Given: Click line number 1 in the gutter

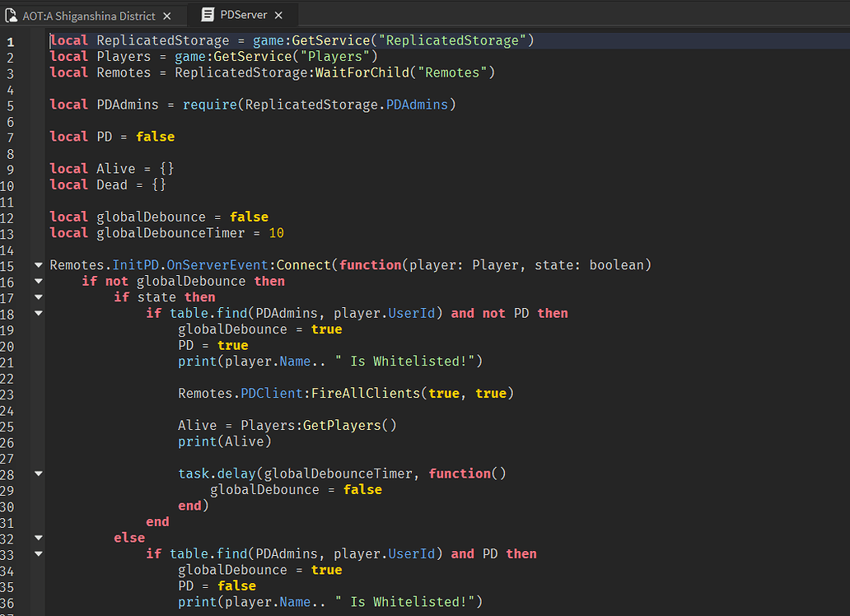Looking at the screenshot, I should [x=10, y=41].
